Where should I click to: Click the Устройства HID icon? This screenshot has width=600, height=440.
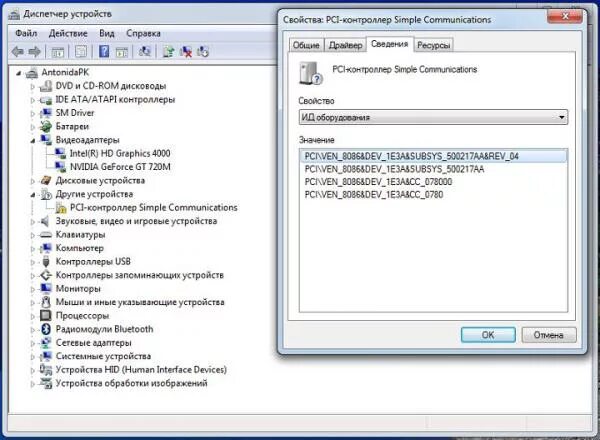pos(46,370)
